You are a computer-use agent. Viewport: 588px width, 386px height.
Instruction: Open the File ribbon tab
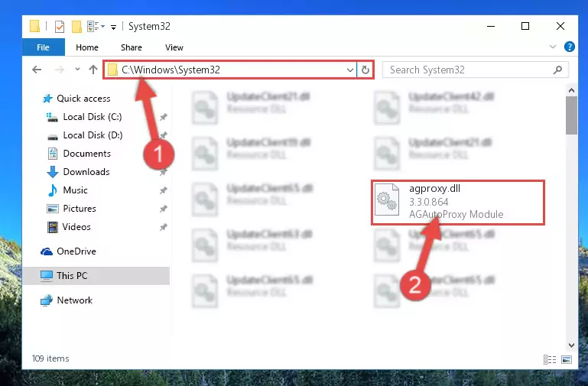(43, 47)
